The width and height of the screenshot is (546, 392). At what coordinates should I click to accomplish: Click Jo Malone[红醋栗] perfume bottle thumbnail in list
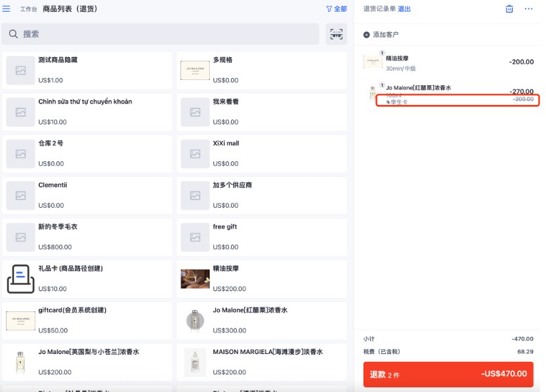coord(195,321)
